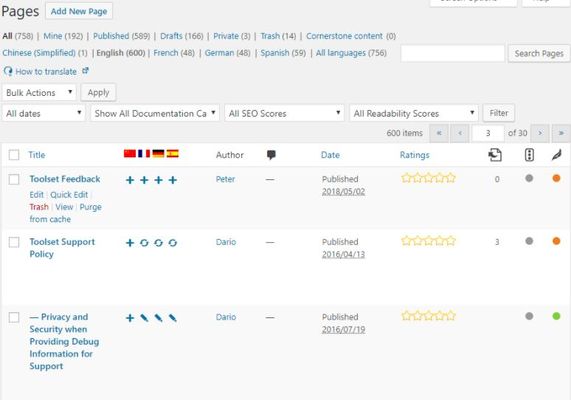Click the Apply bulk action button
This screenshot has width=571, height=400.
pos(98,93)
